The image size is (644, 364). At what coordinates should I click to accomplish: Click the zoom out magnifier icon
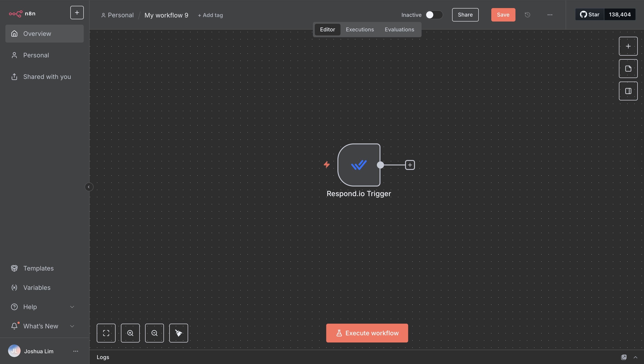coord(154,333)
